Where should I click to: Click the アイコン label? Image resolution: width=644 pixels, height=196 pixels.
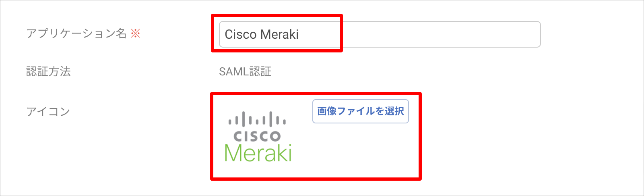tap(48, 111)
